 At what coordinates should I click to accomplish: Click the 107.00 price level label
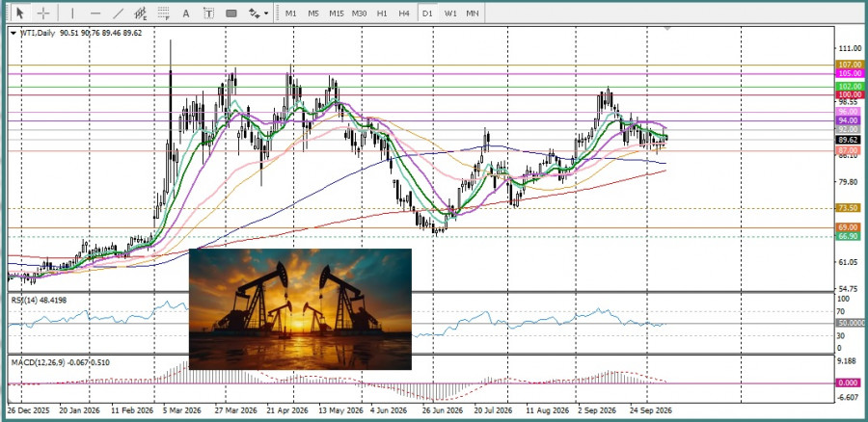(x=849, y=65)
